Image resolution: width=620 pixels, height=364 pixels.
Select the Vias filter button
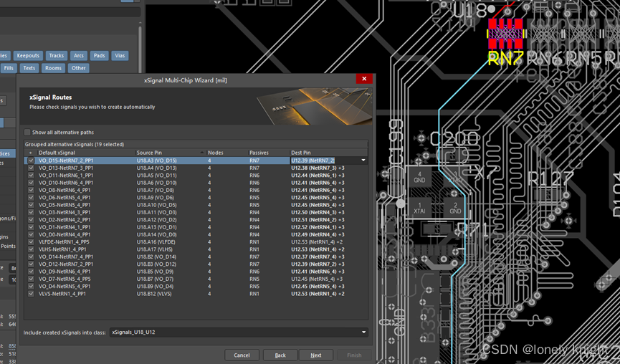120,55
